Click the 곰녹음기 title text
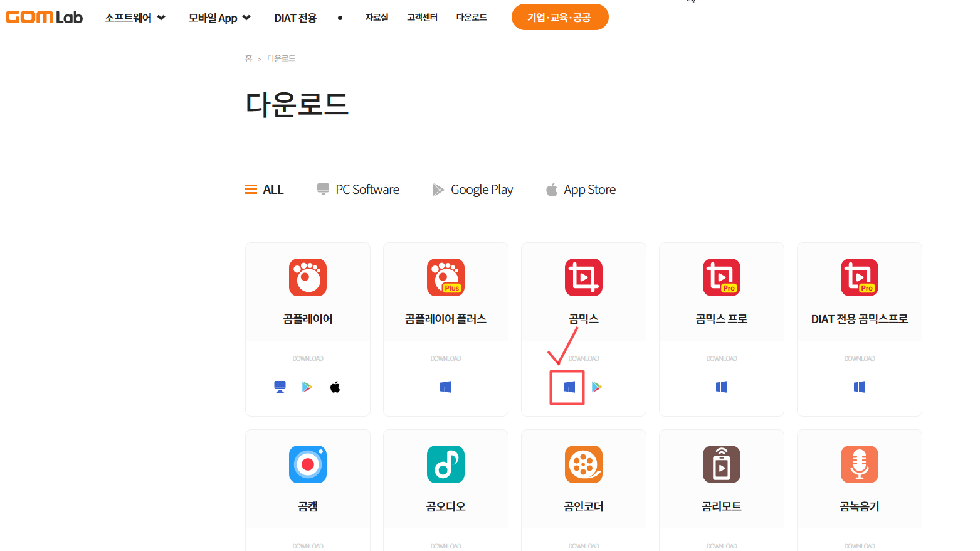The height and width of the screenshot is (551, 980). tap(860, 506)
